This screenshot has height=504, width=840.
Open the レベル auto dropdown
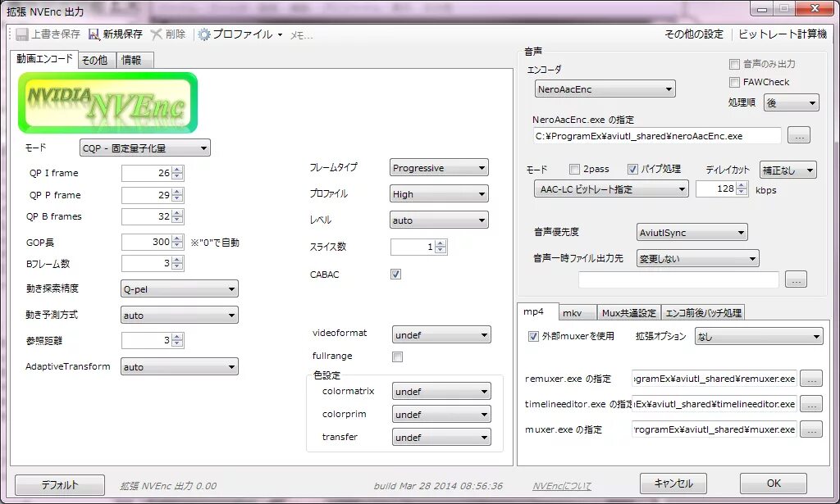click(439, 220)
